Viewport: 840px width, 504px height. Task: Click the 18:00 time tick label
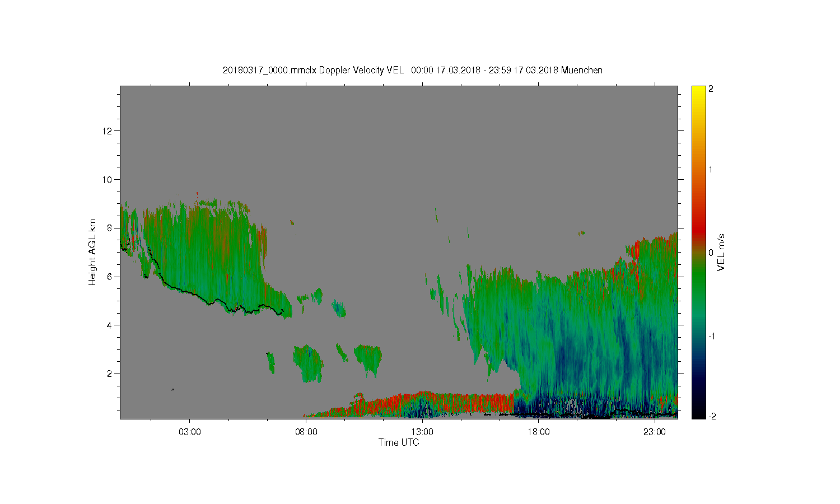(x=539, y=432)
